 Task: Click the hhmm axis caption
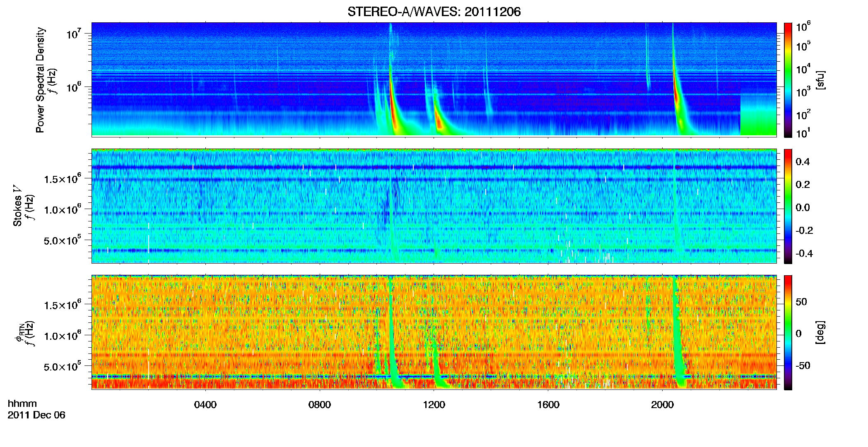(22, 404)
